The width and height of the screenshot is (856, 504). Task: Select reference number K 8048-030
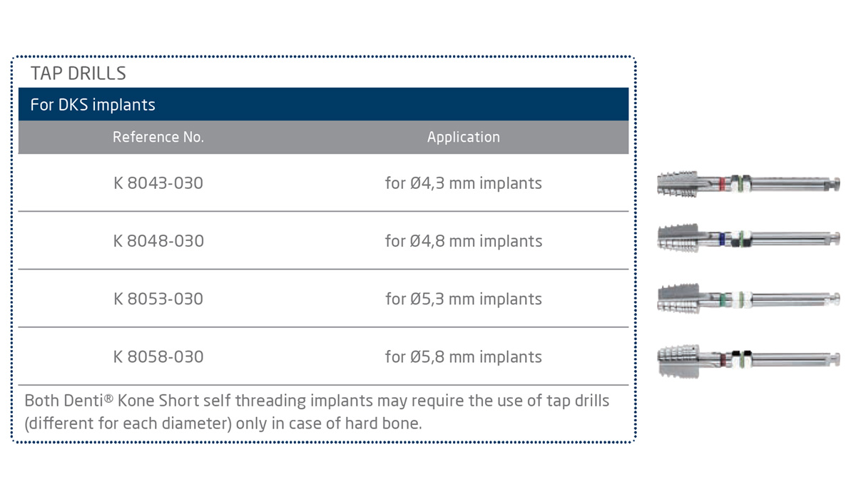[158, 241]
